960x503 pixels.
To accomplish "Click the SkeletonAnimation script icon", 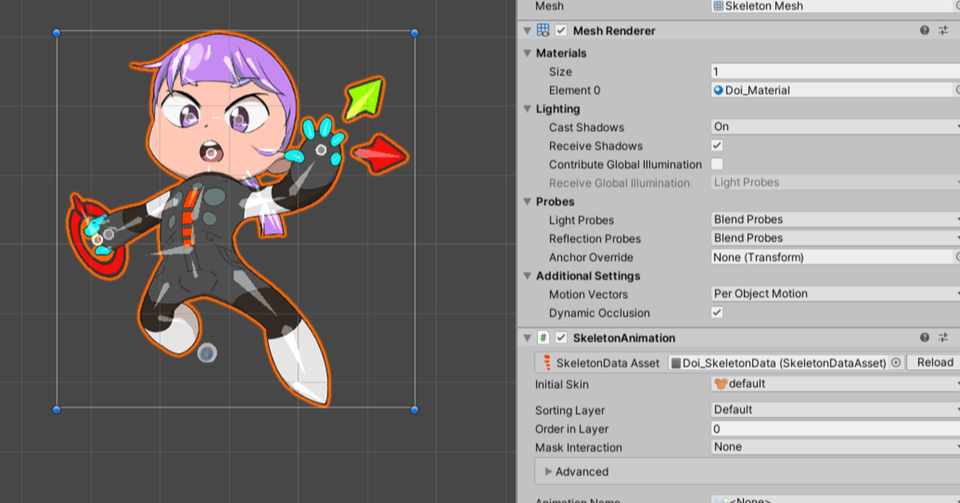I will coord(543,338).
